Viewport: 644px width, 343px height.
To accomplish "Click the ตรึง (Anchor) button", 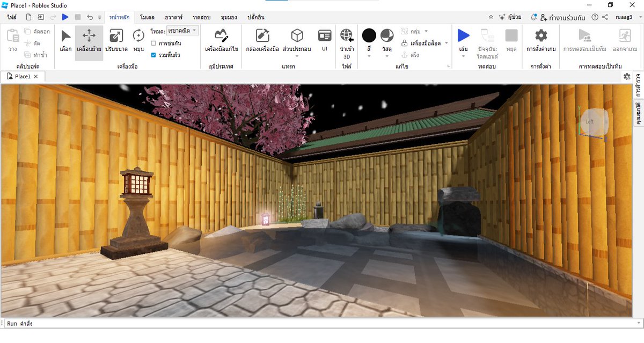I will (x=411, y=55).
